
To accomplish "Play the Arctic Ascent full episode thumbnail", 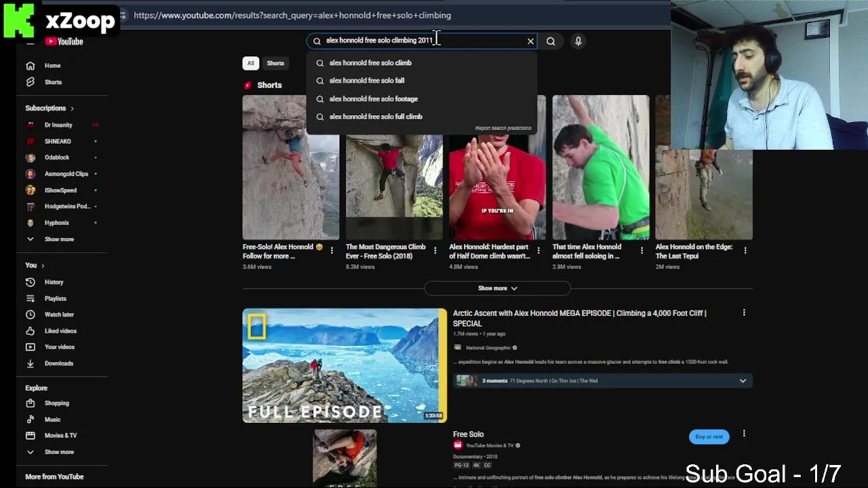I will pyautogui.click(x=344, y=366).
